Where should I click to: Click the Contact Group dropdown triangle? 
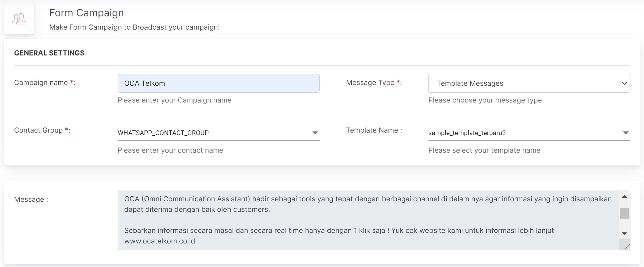click(x=315, y=133)
